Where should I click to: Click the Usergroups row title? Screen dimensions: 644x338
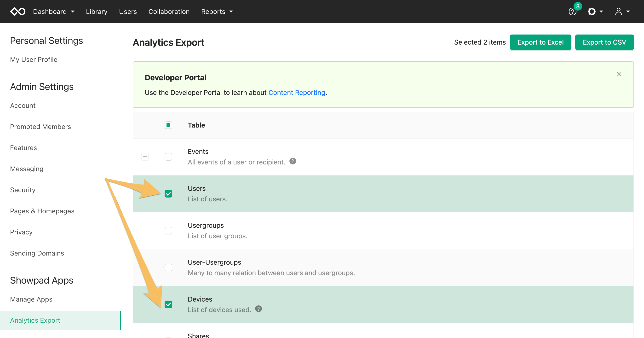click(x=206, y=225)
